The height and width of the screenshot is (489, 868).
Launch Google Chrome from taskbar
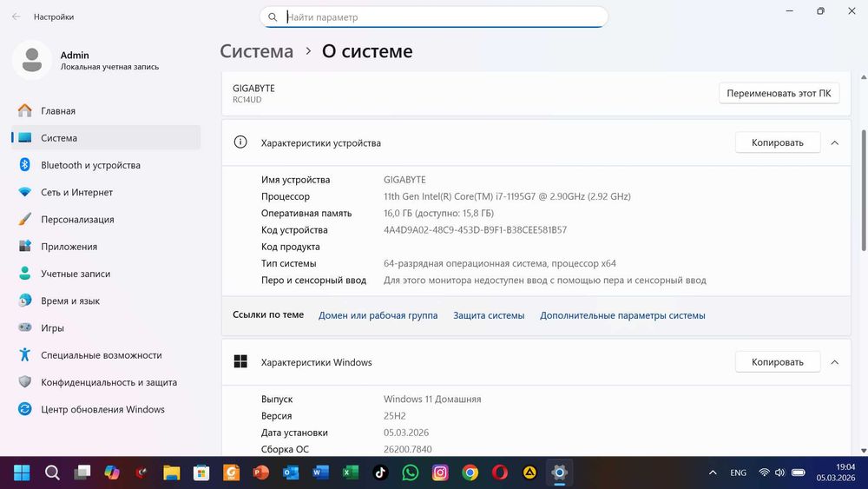470,472
